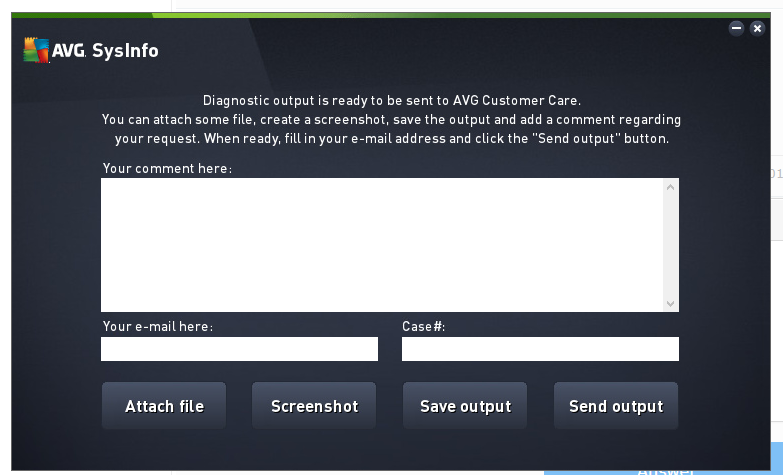Click the comment box scroll-down arrow
Screen dimensions: 783x475
coord(670,303)
